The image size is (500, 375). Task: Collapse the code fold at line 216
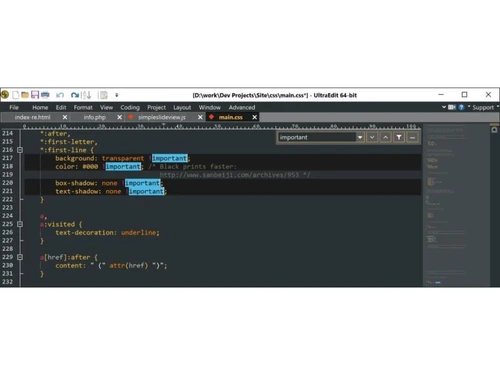point(20,150)
